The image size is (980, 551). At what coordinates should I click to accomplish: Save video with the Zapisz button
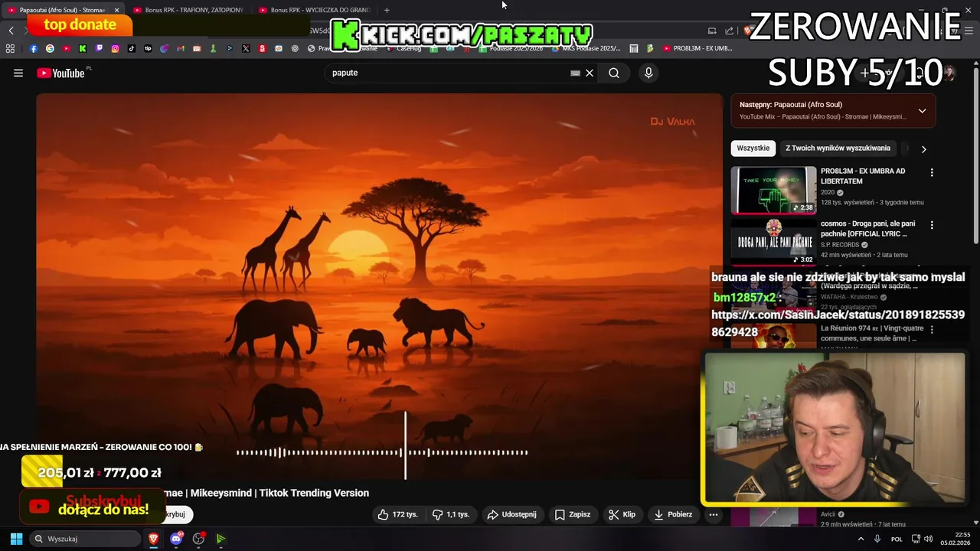[573, 514]
